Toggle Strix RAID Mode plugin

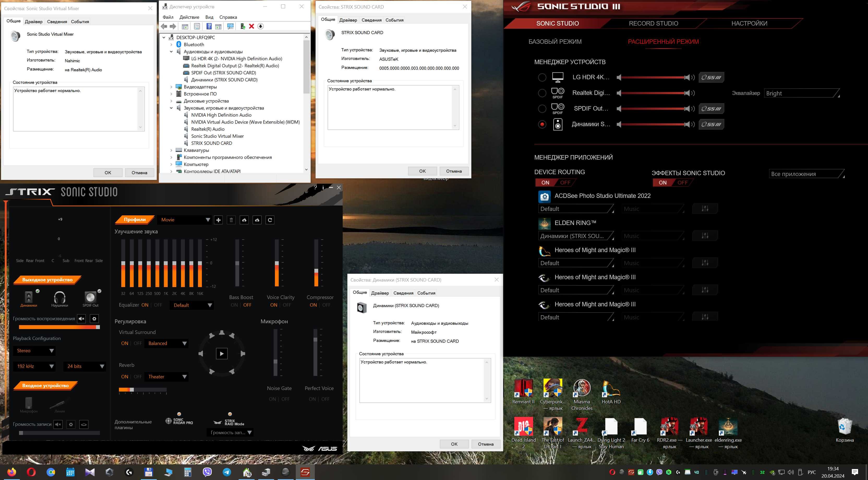click(229, 422)
